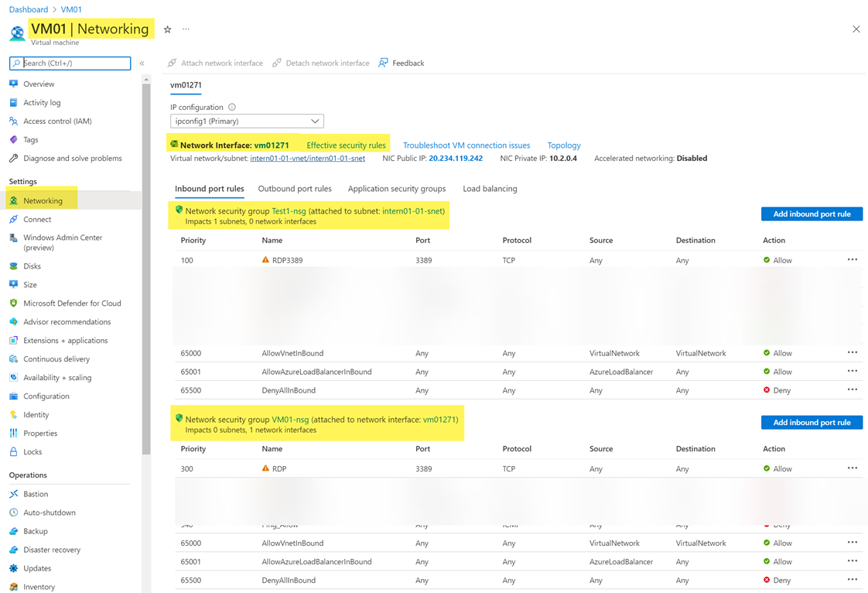
Task: Open the ipconfig1 (Primary) dropdown
Action: point(247,121)
